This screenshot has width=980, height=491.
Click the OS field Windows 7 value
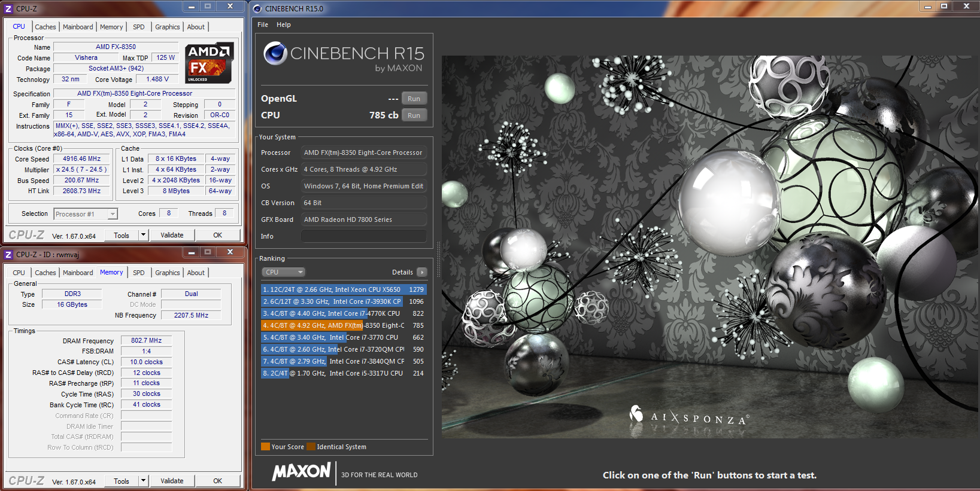363,186
